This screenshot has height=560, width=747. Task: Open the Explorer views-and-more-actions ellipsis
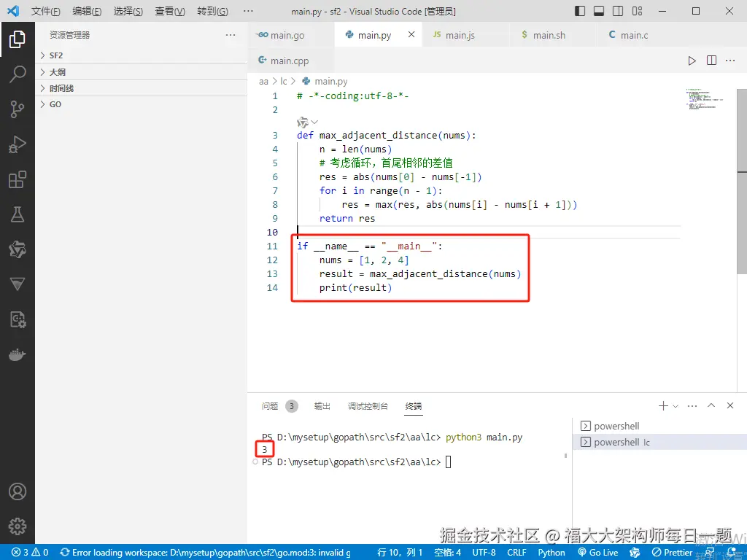231,35
